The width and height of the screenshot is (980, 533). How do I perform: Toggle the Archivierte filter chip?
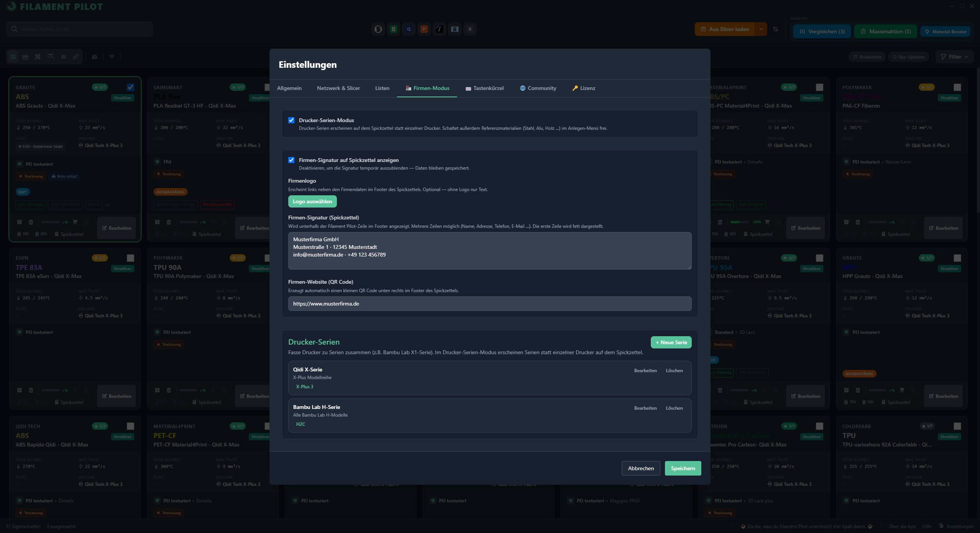867,57
